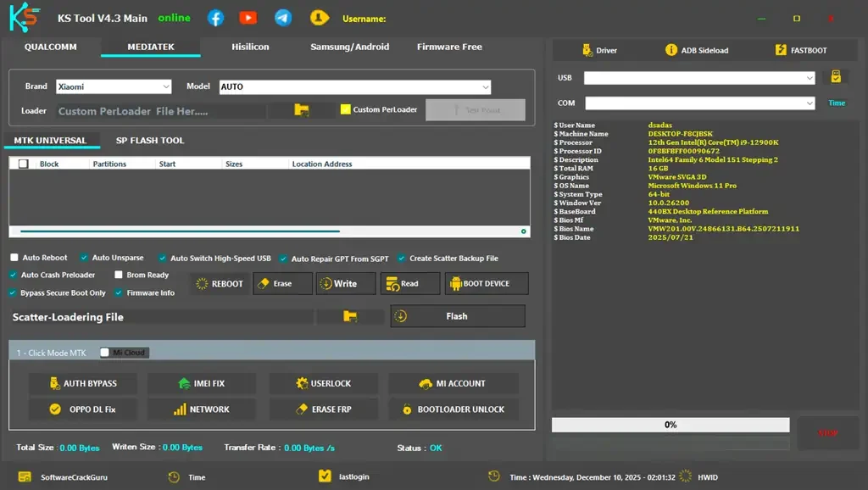
Task: Open the Model dropdown set to AUTO
Action: [x=354, y=86]
